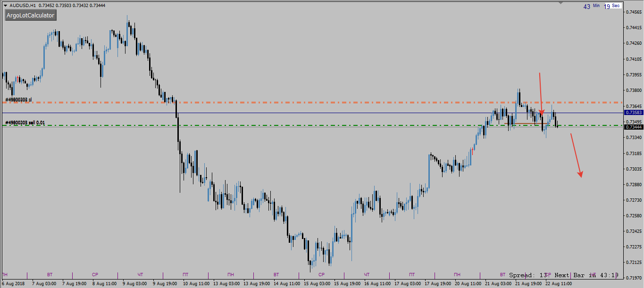
Task: Click the "22 Aug 11:00" time label
Action: (559, 284)
